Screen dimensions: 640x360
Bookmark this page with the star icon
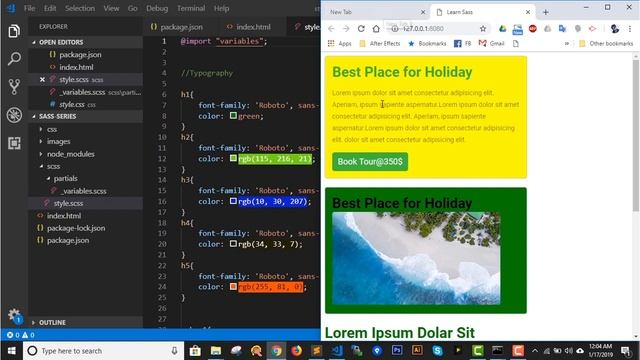click(x=483, y=29)
